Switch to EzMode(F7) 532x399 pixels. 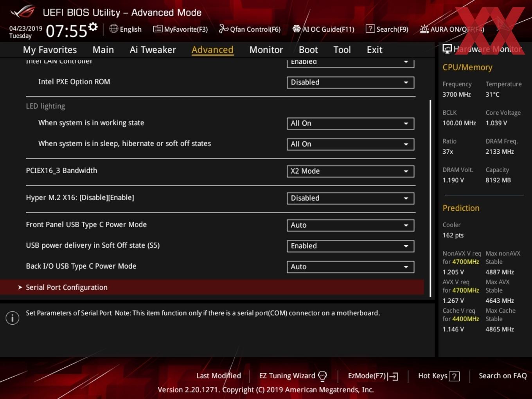tap(373, 376)
